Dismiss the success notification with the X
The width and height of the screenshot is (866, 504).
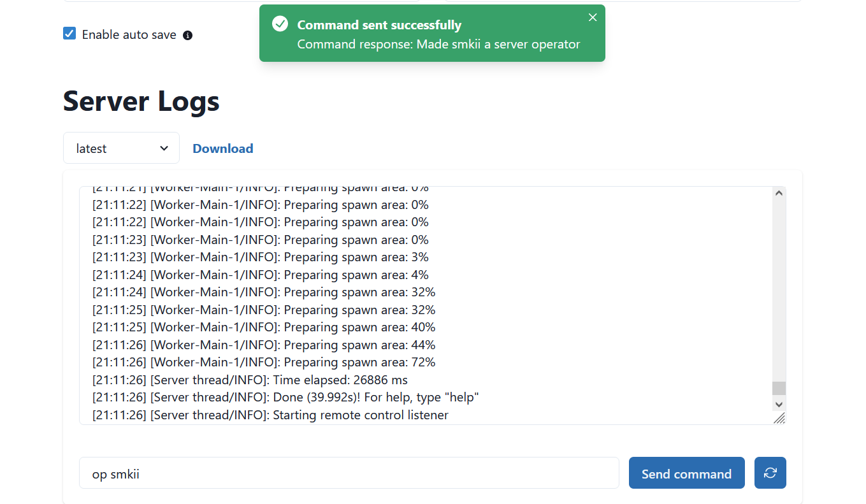[593, 18]
